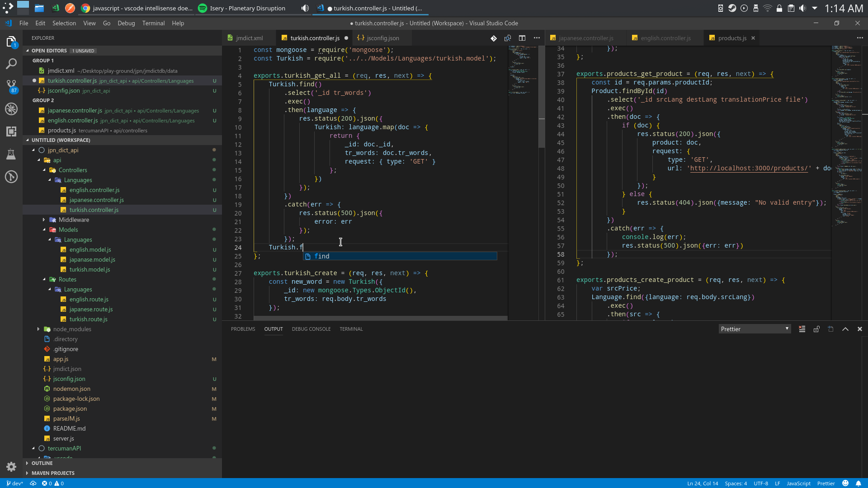The height and width of the screenshot is (488, 868).
Task: Open the Debug view icon
Action: 11,108
